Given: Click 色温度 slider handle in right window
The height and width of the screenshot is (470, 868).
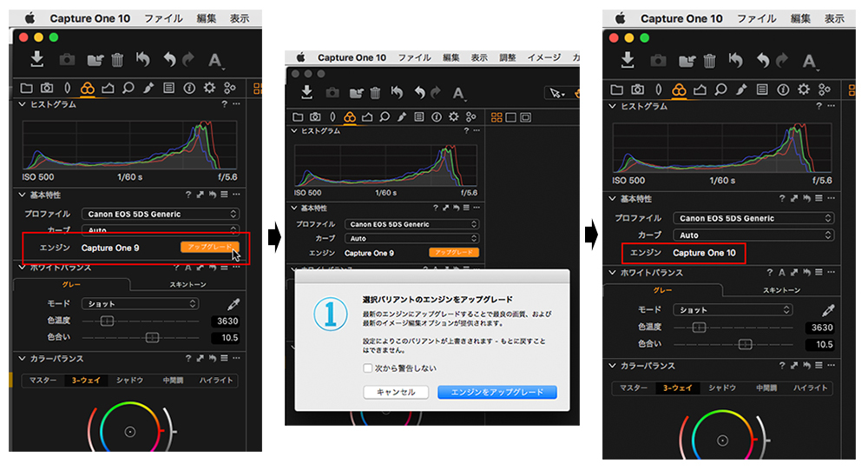Looking at the screenshot, I should [699, 328].
